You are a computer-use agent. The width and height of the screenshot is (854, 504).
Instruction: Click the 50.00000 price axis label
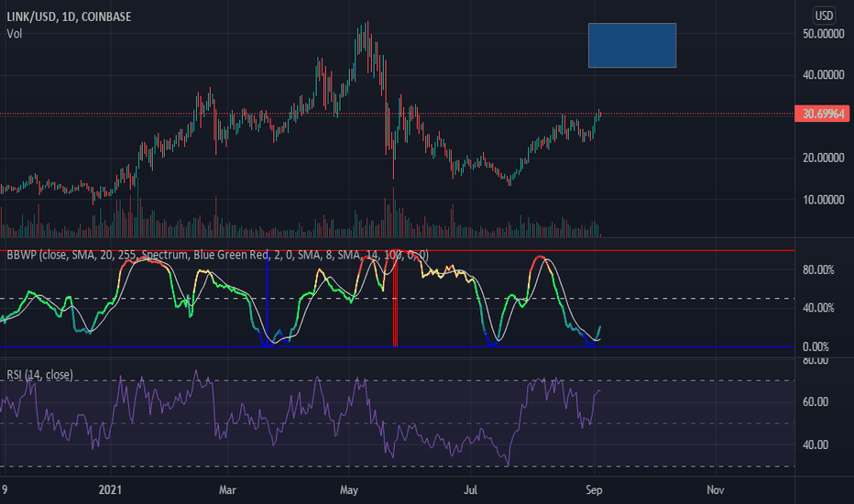pyautogui.click(x=824, y=34)
